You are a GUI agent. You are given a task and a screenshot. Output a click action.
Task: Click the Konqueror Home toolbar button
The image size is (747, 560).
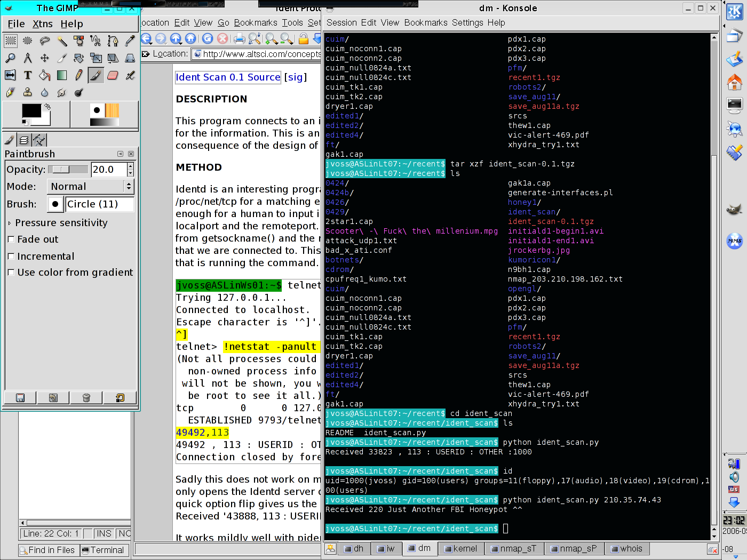click(x=190, y=38)
